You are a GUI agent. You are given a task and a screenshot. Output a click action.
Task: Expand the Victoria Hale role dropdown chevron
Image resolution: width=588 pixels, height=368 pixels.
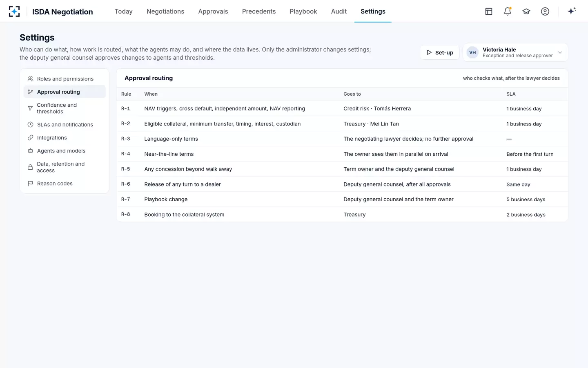click(x=560, y=52)
